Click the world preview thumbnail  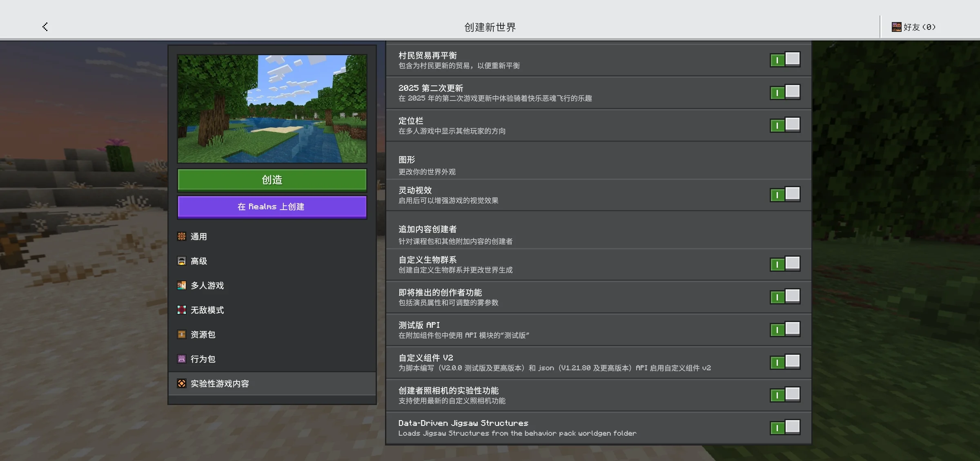[272, 109]
